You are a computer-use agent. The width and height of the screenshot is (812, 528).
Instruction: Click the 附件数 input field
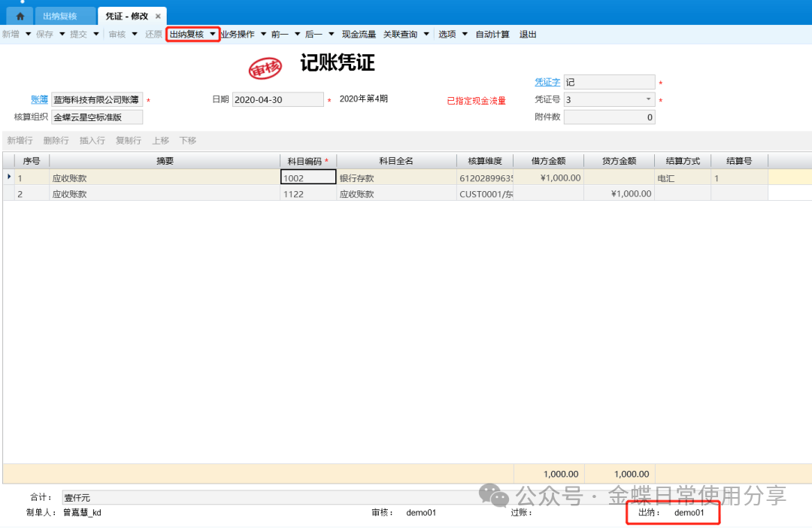609,117
